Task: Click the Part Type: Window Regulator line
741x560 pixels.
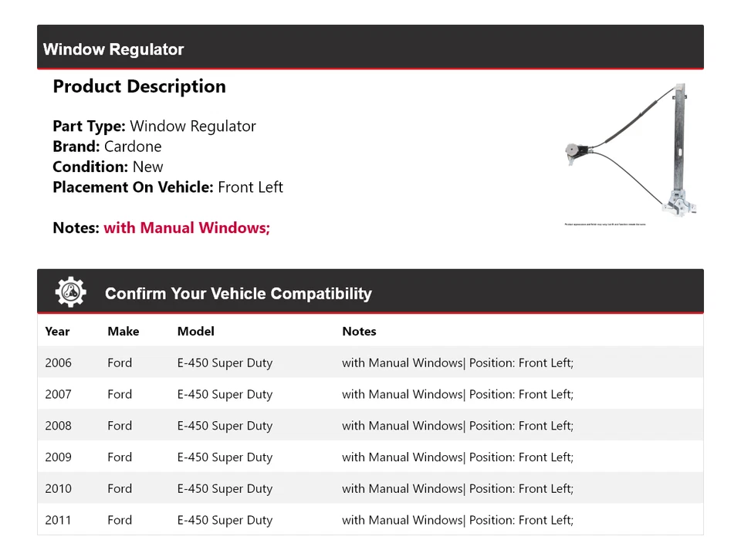Action: tap(154, 126)
